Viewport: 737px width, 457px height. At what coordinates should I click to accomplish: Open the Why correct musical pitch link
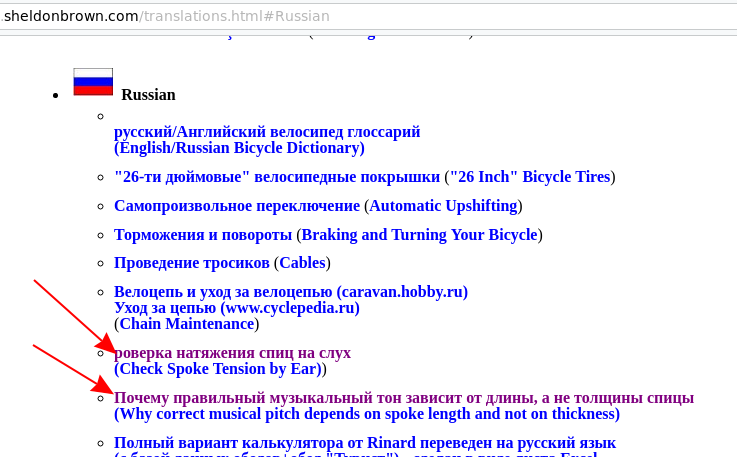click(x=367, y=414)
